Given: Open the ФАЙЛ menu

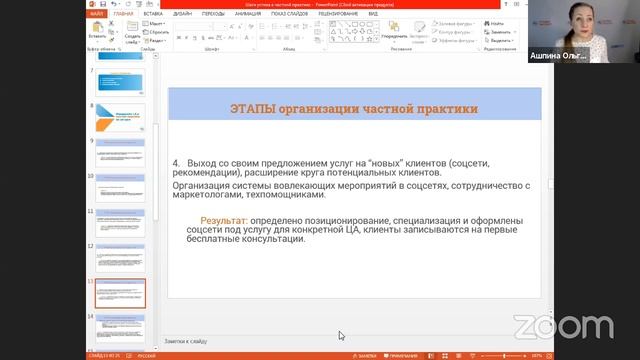Looking at the screenshot, I should (x=97, y=14).
